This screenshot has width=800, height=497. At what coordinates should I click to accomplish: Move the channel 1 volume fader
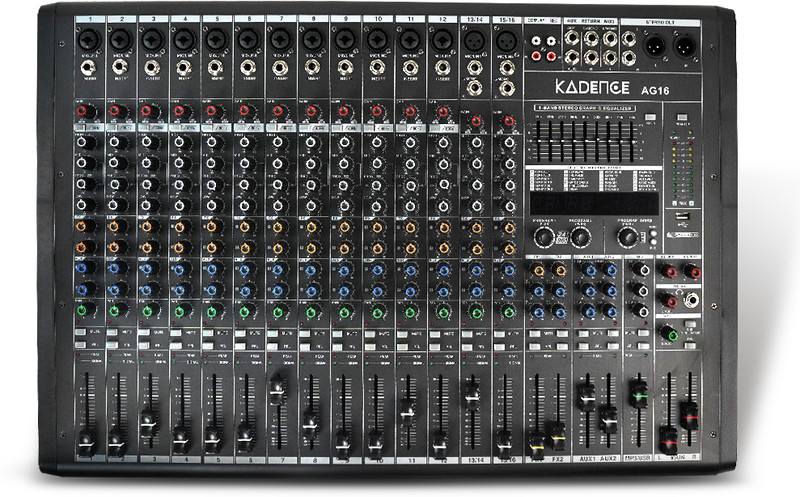click(86, 442)
